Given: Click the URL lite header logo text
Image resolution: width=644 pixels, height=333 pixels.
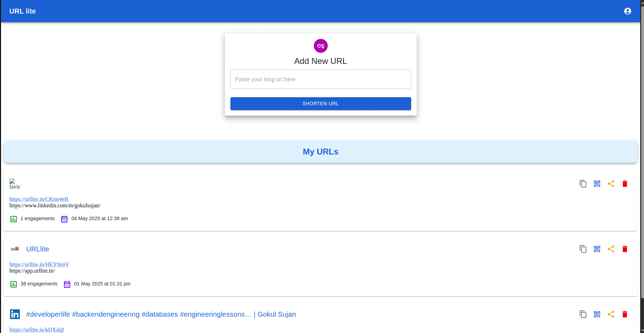Looking at the screenshot, I should [23, 11].
